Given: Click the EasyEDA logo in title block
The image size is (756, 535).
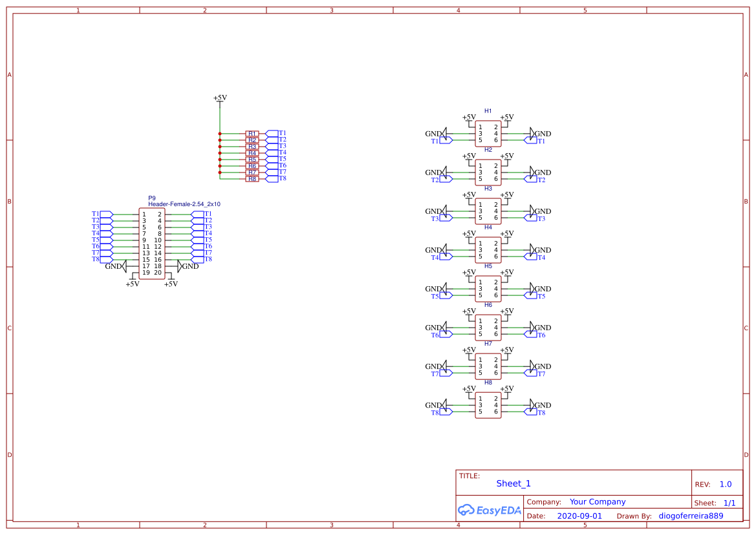Looking at the screenshot, I should [490, 510].
